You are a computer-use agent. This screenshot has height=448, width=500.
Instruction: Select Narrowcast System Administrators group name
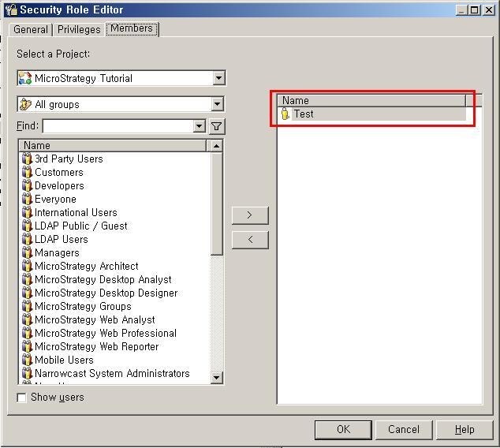[112, 373]
